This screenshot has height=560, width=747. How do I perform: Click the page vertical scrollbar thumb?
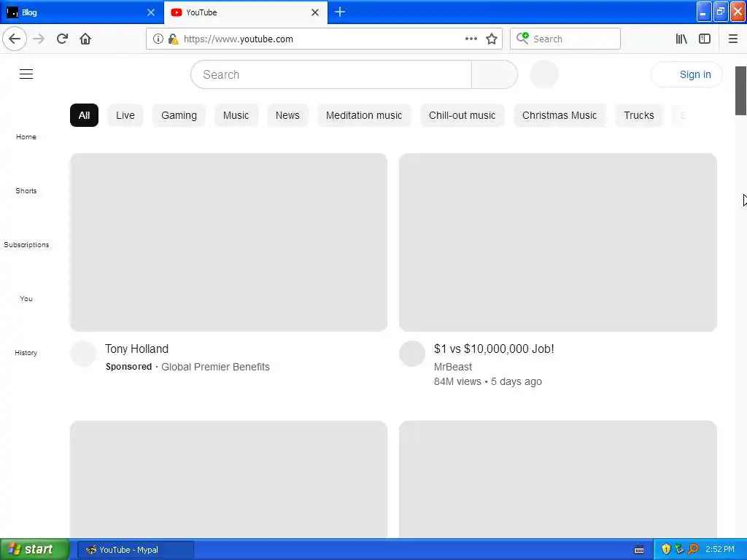coord(740,90)
